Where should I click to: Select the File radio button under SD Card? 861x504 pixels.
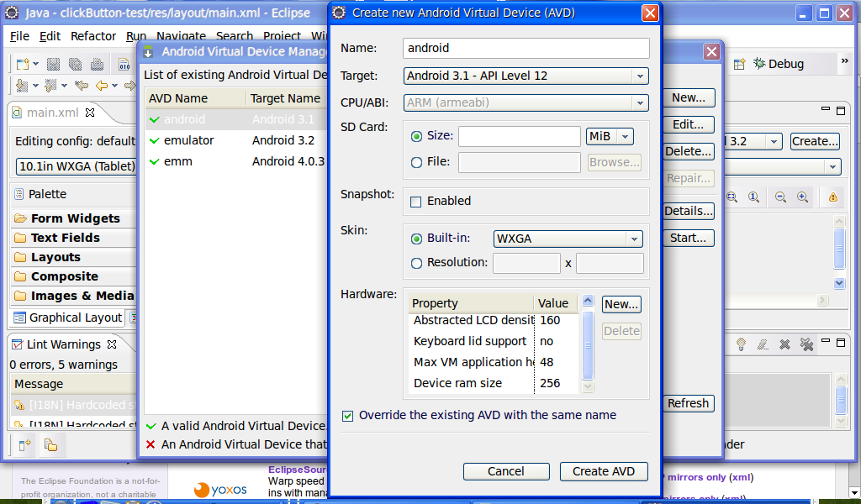417,162
